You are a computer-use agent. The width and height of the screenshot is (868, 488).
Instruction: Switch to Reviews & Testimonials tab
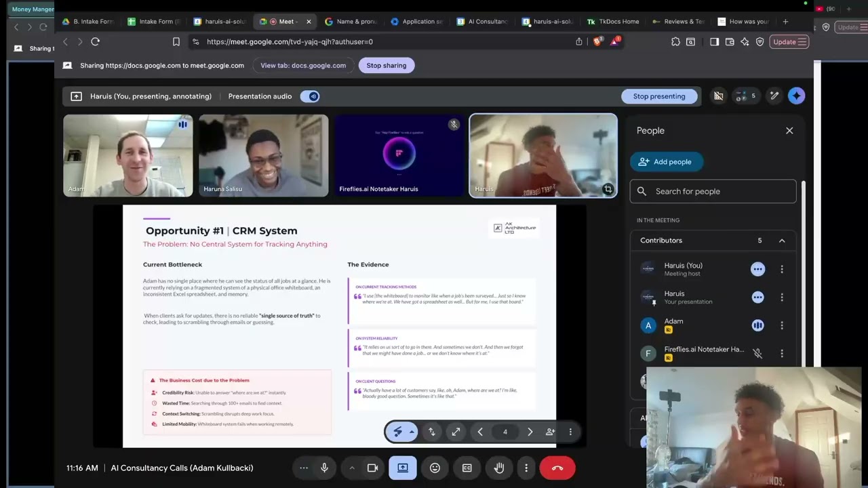678,22
